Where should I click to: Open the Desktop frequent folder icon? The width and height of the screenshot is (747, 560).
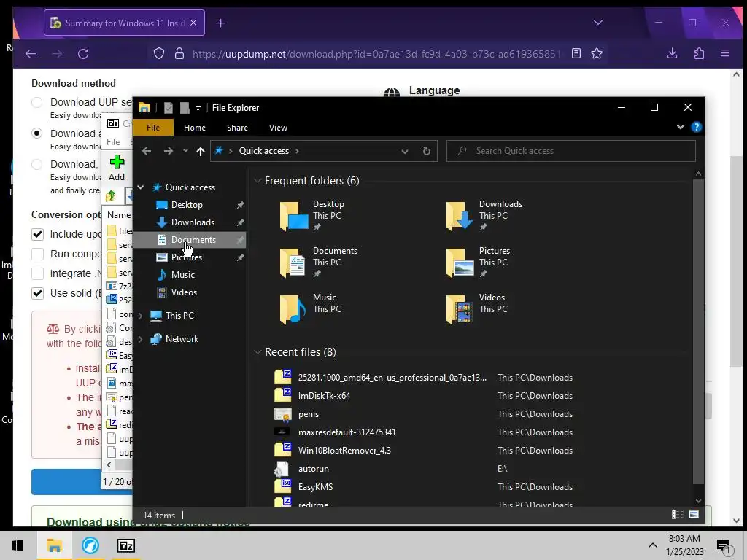click(x=294, y=216)
